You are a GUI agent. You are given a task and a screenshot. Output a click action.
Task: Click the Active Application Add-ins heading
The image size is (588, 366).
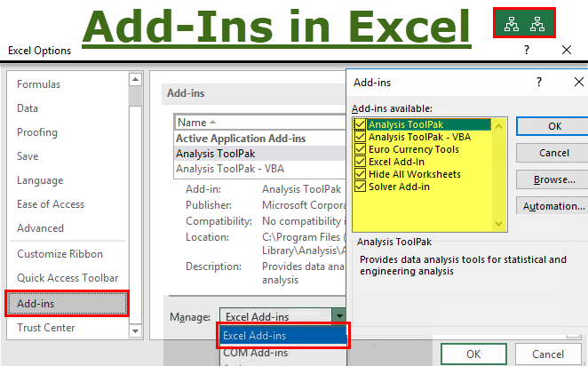click(x=241, y=139)
